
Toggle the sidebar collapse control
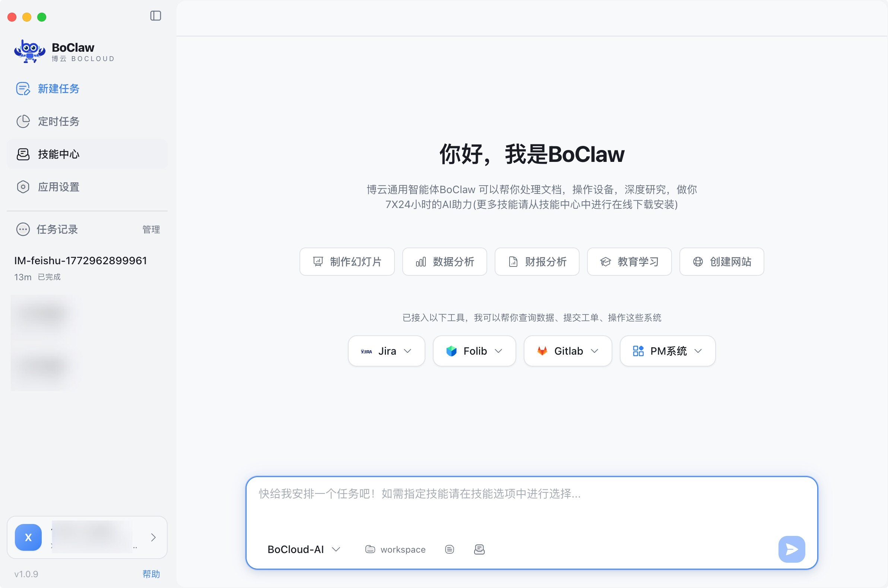156,16
